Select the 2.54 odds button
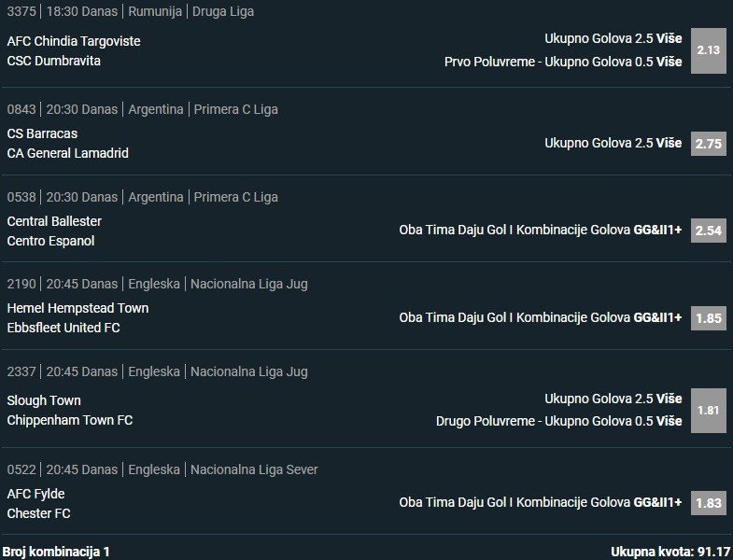Image resolution: width=733 pixels, height=560 pixels. point(709,231)
